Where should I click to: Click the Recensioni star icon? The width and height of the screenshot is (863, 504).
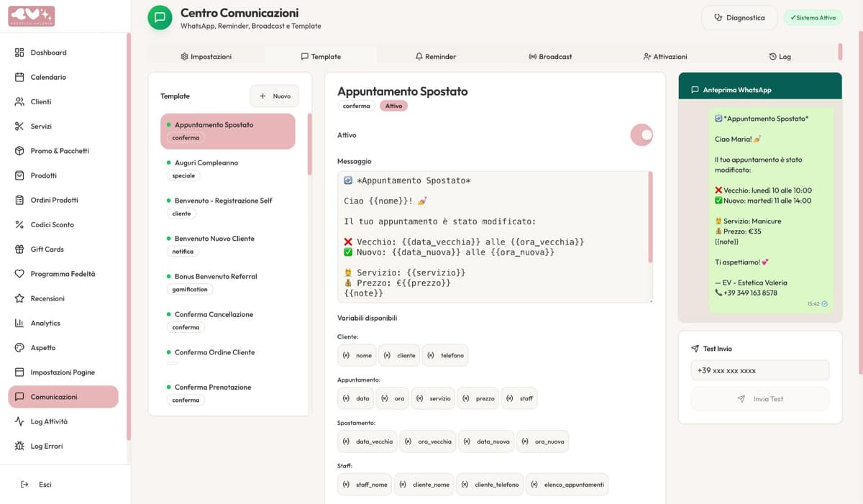point(19,298)
